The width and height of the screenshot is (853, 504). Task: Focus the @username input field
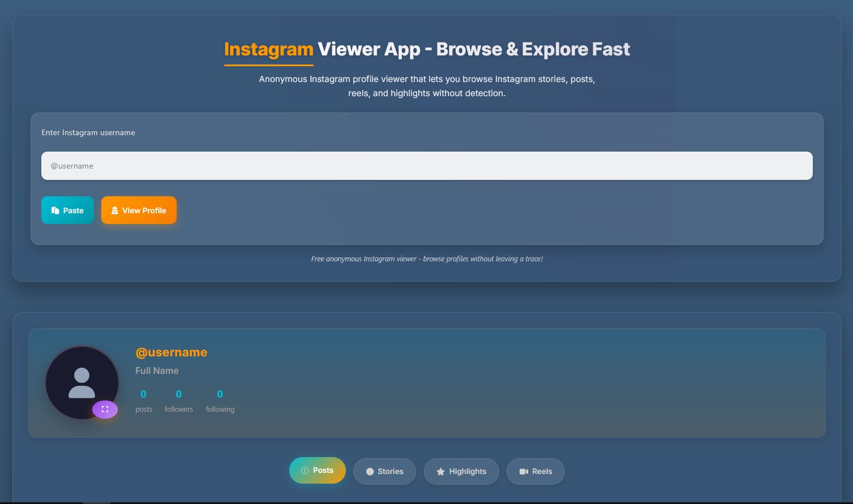tap(427, 166)
